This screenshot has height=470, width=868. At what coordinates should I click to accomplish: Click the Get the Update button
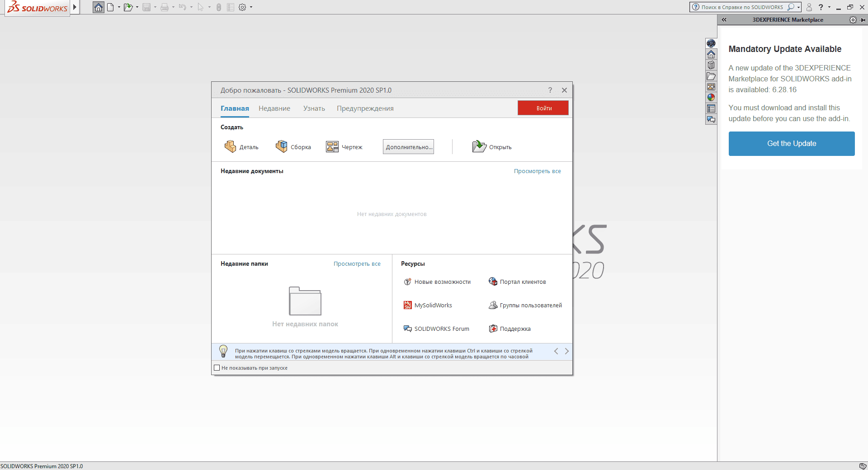(792, 144)
